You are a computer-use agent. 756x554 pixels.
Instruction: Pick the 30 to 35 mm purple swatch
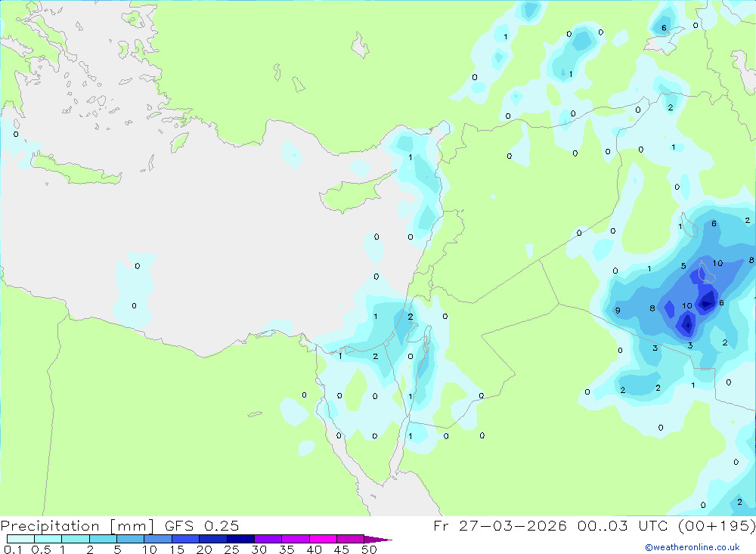click(x=268, y=539)
